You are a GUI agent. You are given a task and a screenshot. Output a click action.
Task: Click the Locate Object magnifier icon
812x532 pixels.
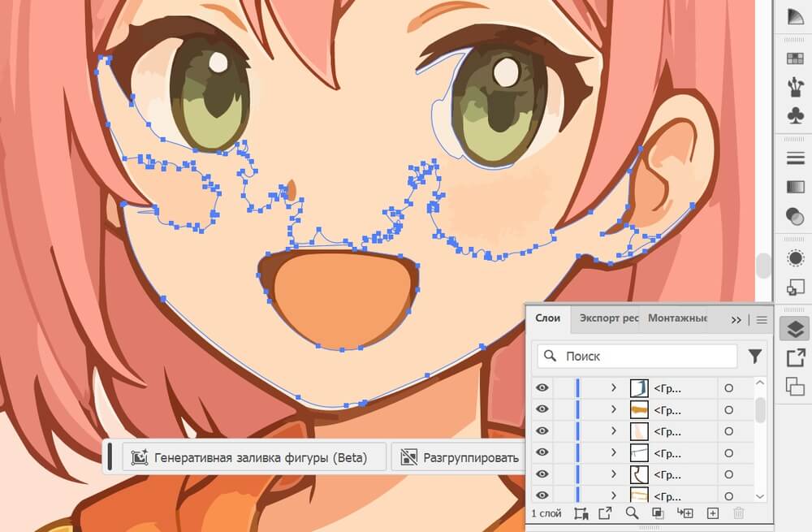click(x=632, y=513)
